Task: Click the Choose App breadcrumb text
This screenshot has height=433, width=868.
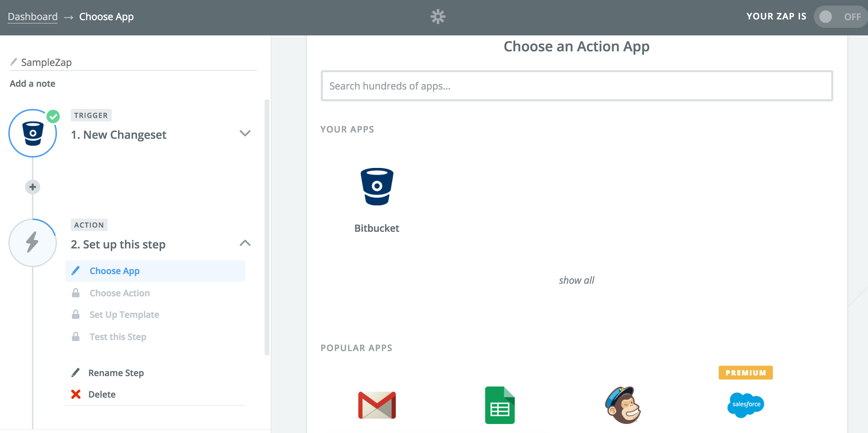Action: pos(106,17)
